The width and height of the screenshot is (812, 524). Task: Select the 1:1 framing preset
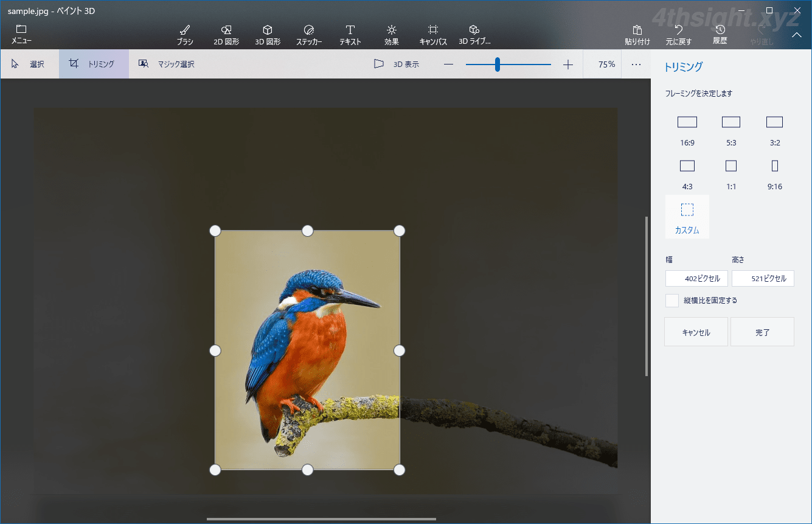tap(731, 174)
